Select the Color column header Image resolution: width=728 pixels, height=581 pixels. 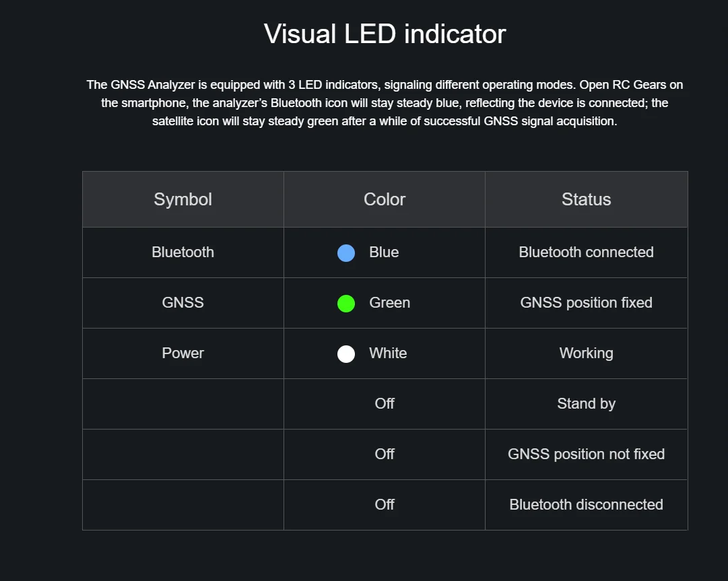point(385,199)
